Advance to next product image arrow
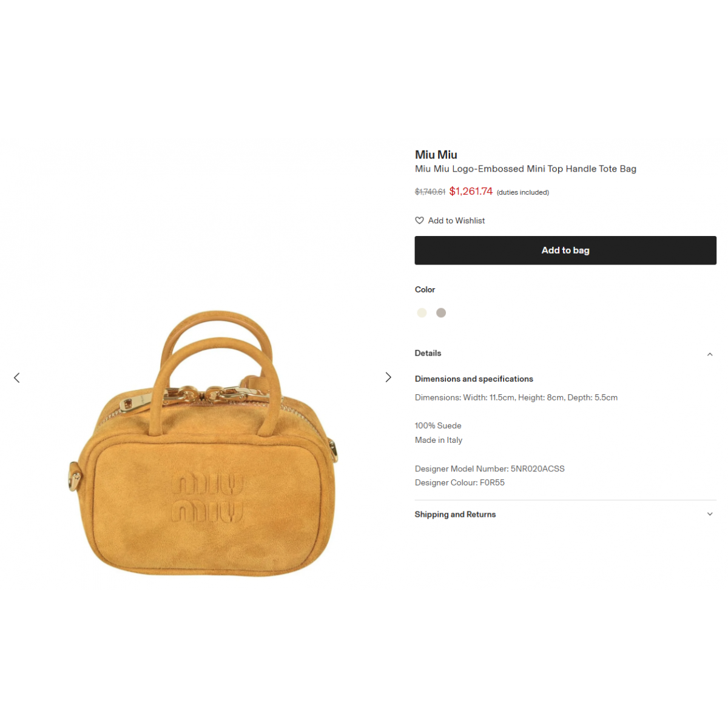728x728 pixels. point(388,377)
